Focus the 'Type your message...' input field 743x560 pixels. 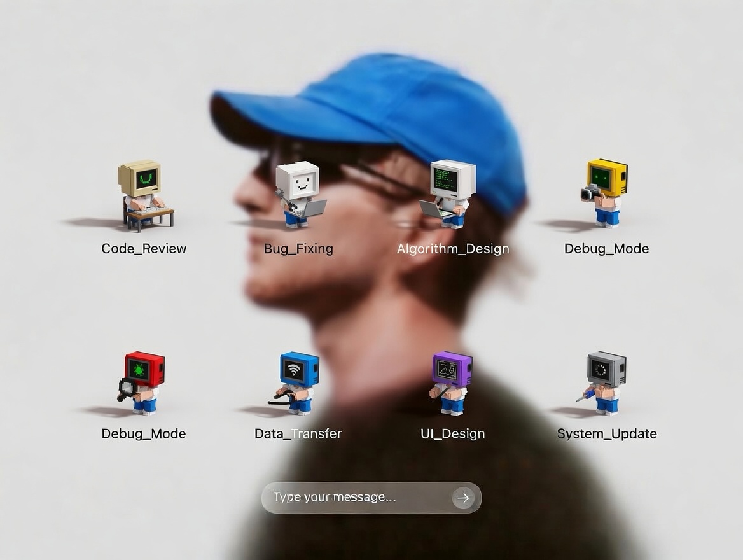pos(356,498)
